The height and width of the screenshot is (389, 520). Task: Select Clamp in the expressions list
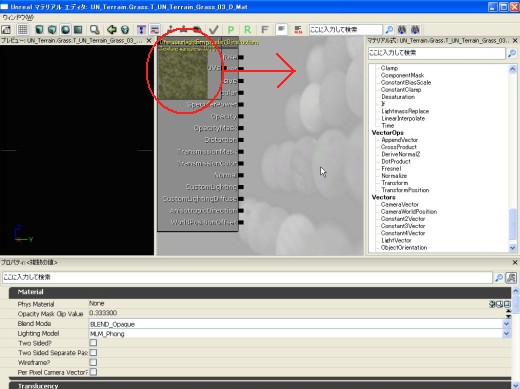click(389, 68)
